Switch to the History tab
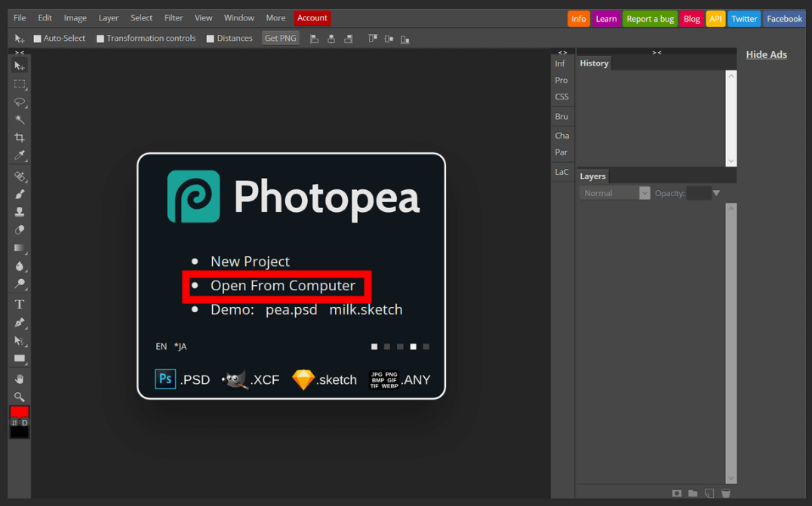 click(x=594, y=63)
